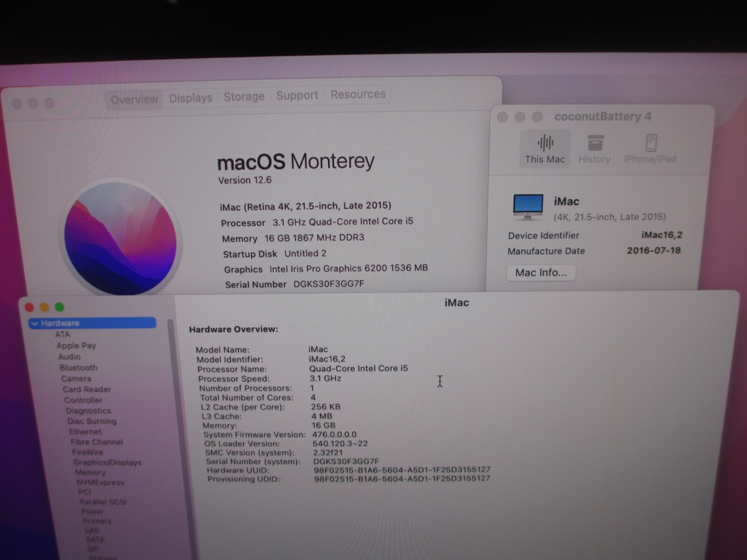Click the Memory value 16 GB 1867 MHz DDR3
747x560 pixels.
[314, 238]
